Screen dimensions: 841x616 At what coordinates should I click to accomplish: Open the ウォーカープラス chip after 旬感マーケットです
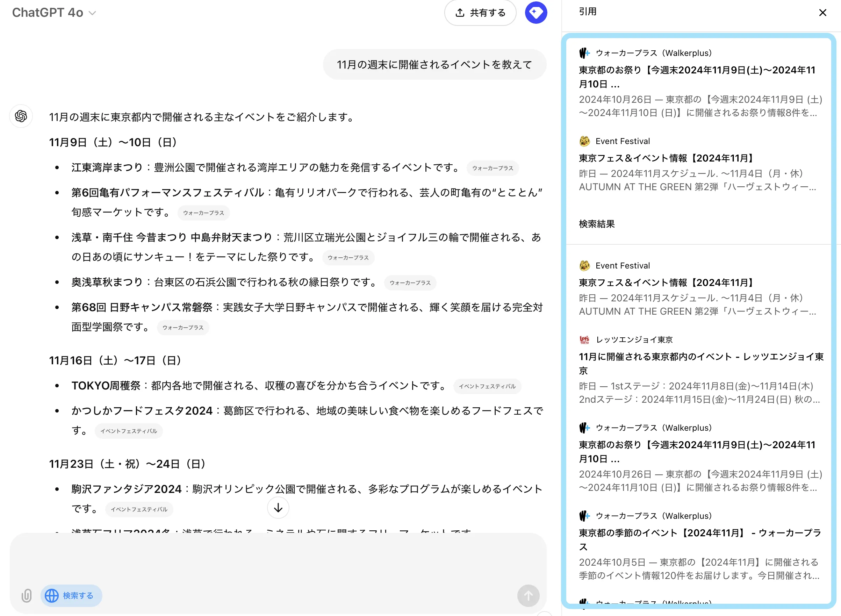coord(203,213)
